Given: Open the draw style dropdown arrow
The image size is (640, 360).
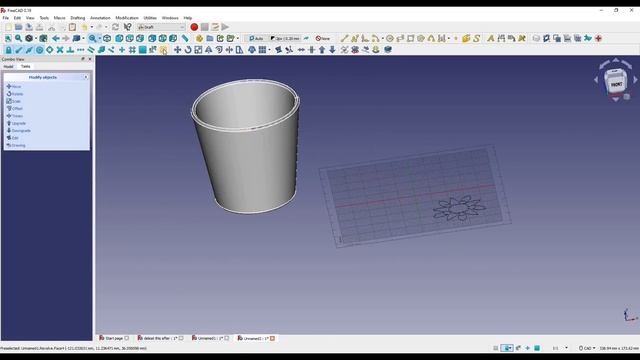Looking at the screenshot, I should click(x=36, y=38).
